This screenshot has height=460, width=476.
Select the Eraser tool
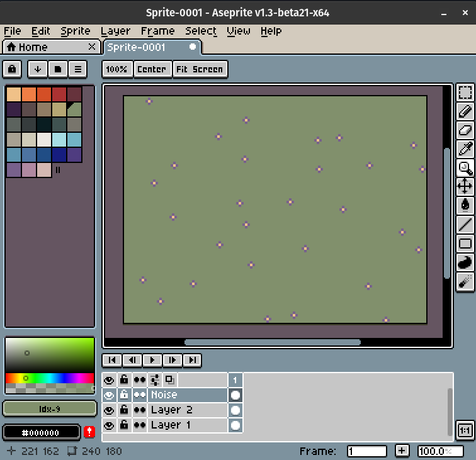coord(465,130)
